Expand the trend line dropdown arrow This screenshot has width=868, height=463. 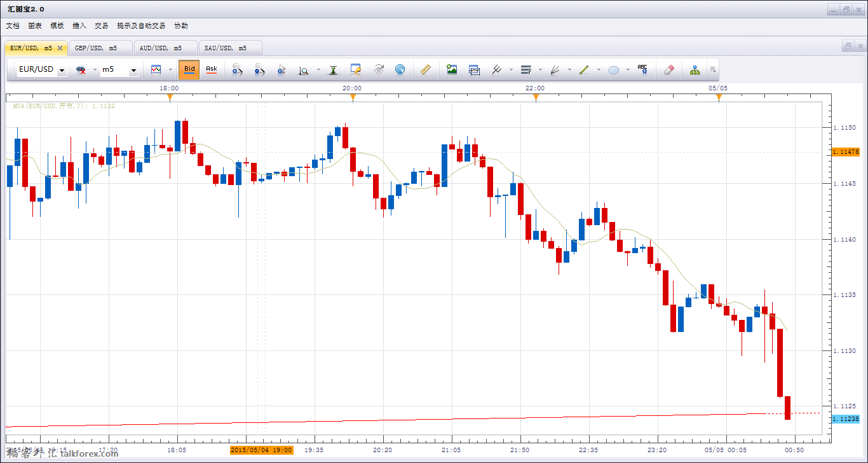pyautogui.click(x=599, y=70)
